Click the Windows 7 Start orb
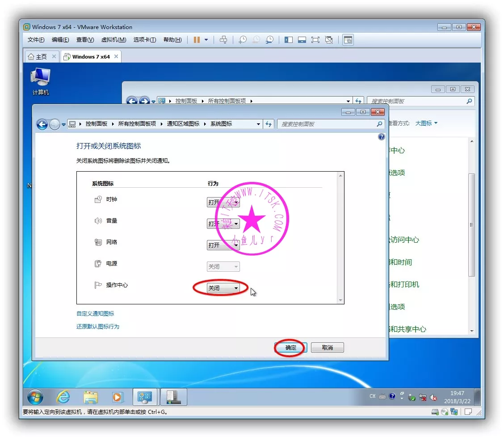The image size is (504, 438). [35, 396]
